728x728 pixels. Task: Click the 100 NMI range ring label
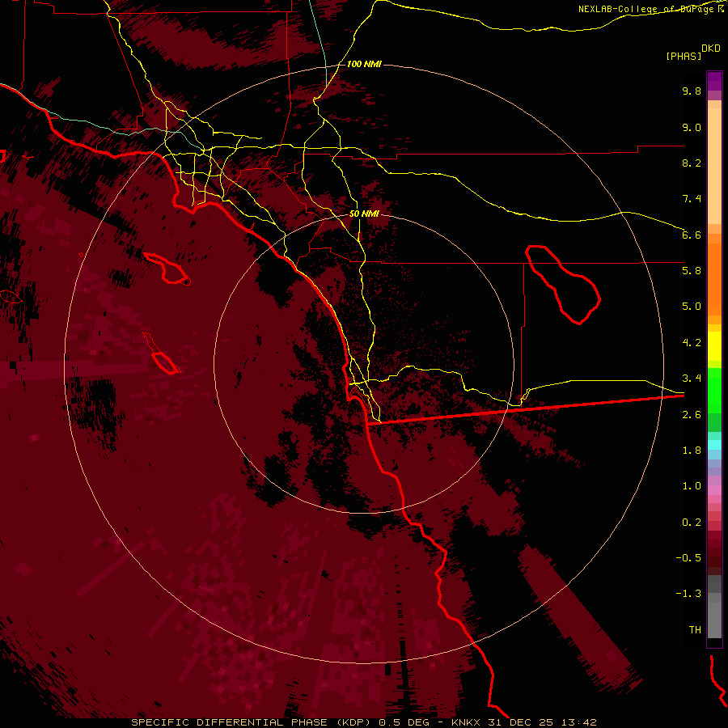(x=364, y=64)
